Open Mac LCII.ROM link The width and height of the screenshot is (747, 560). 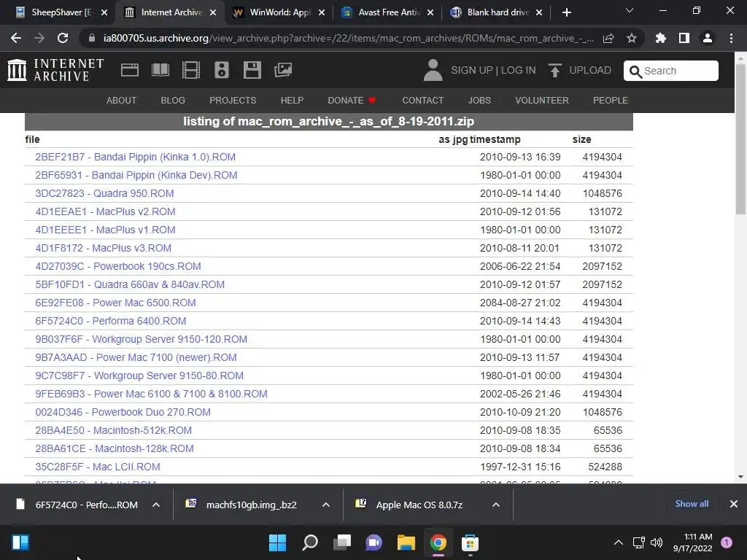pos(98,467)
